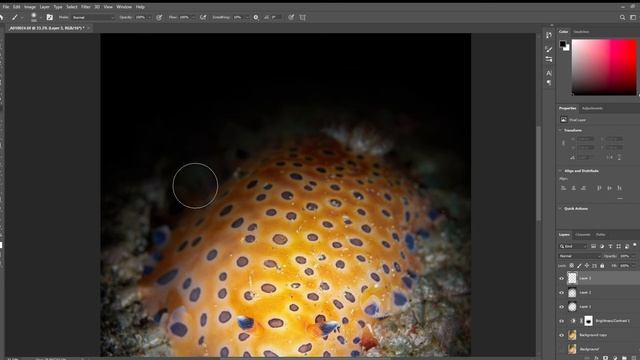Align horizontal centers in Properties
The height and width of the screenshot is (360, 640).
(x=573, y=188)
